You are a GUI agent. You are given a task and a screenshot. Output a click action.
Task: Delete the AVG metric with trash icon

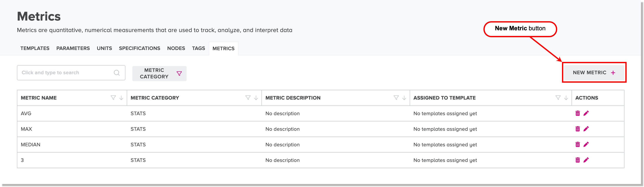[x=577, y=113]
